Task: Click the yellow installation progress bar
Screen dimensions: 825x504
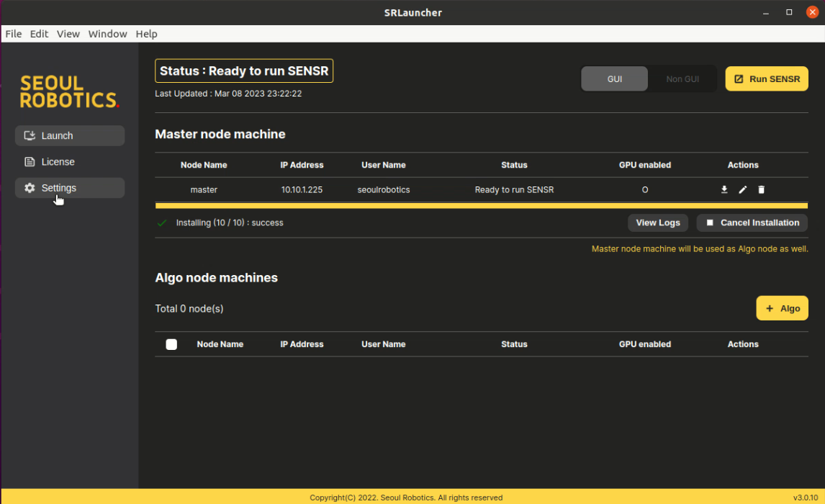Action: pos(481,205)
